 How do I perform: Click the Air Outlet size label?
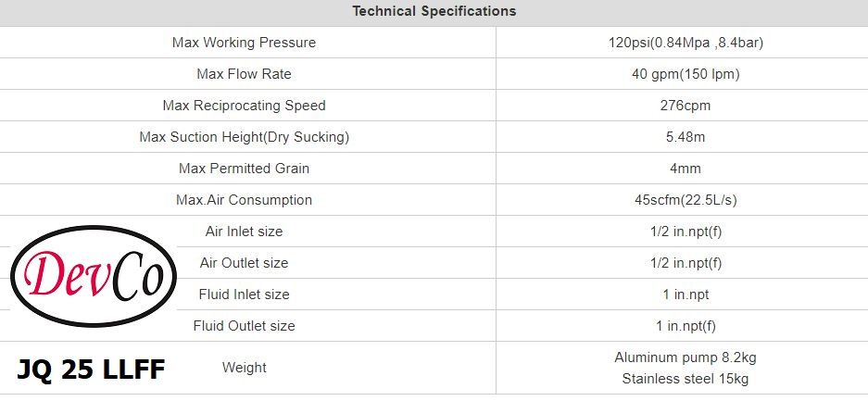coord(244,263)
